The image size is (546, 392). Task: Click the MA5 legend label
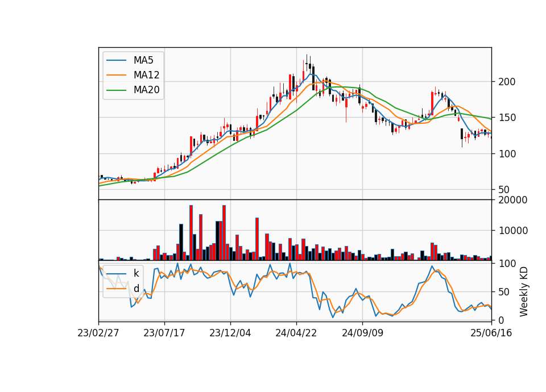tap(143, 60)
